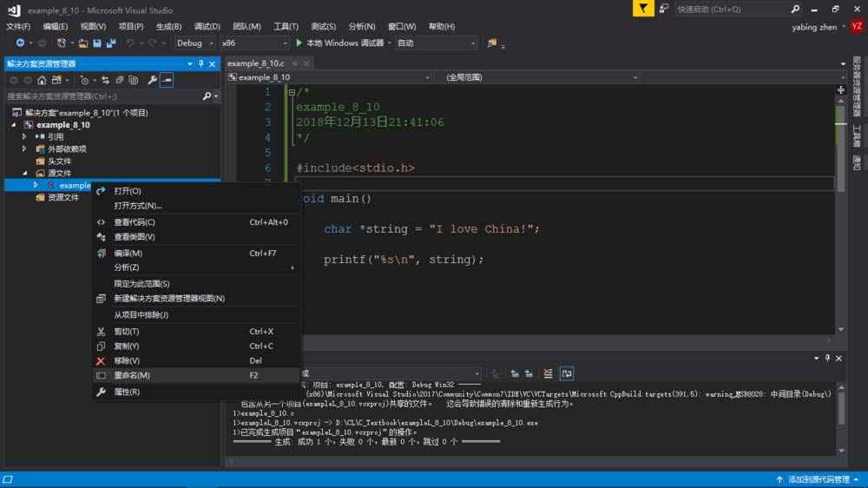
Task: Start the local Windows debugger play button
Action: click(x=299, y=43)
